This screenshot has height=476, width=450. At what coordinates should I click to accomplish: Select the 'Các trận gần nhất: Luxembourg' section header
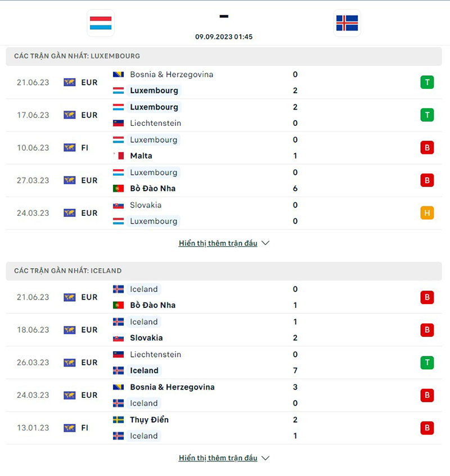(77, 56)
